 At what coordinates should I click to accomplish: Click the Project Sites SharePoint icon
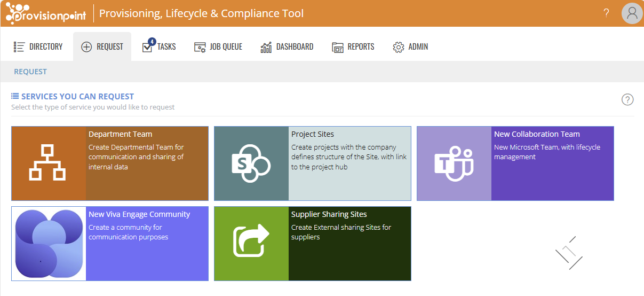coord(251,163)
